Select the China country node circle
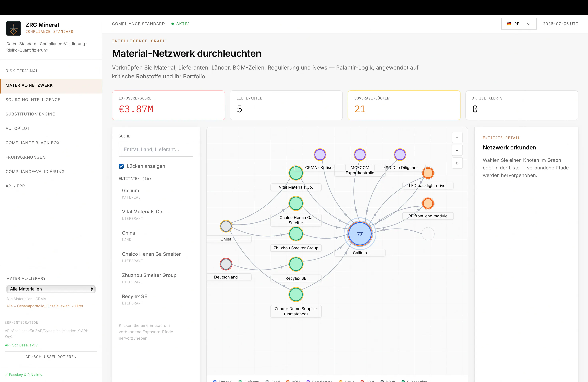 coord(226,226)
